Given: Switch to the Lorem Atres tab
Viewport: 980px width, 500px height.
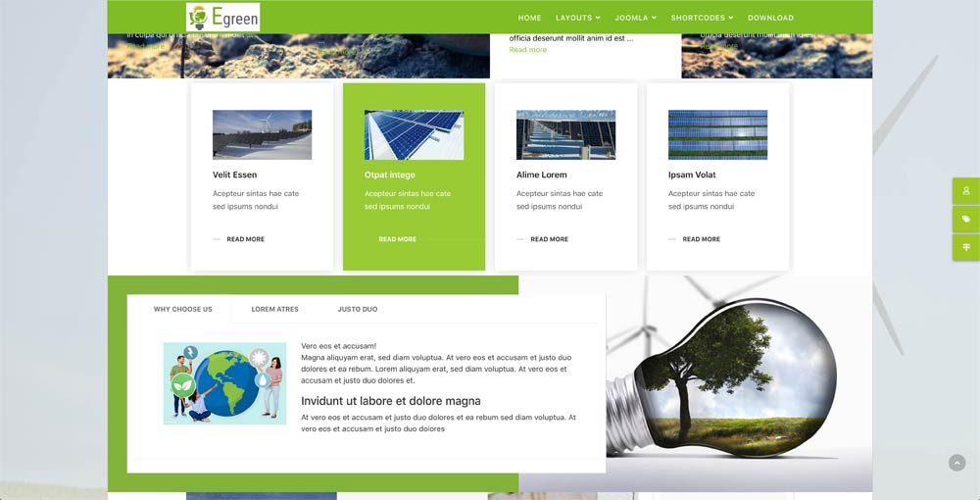Looking at the screenshot, I should pyautogui.click(x=274, y=309).
